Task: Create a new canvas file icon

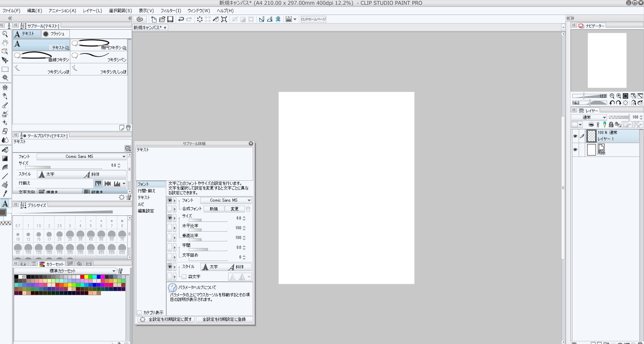Action: pyautogui.click(x=154, y=19)
